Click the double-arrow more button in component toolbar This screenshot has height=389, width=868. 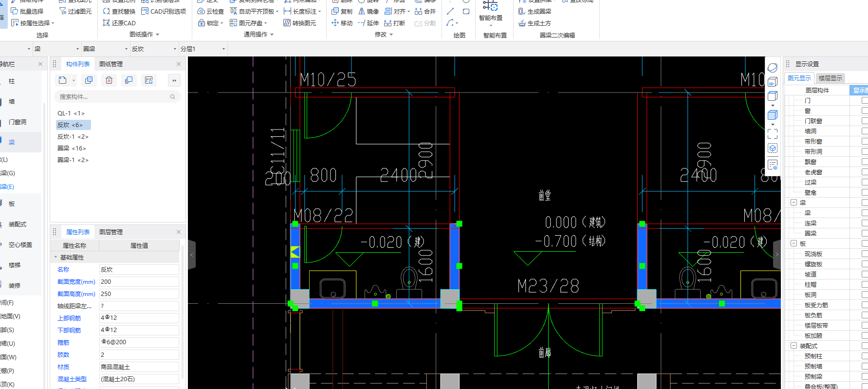tap(174, 80)
